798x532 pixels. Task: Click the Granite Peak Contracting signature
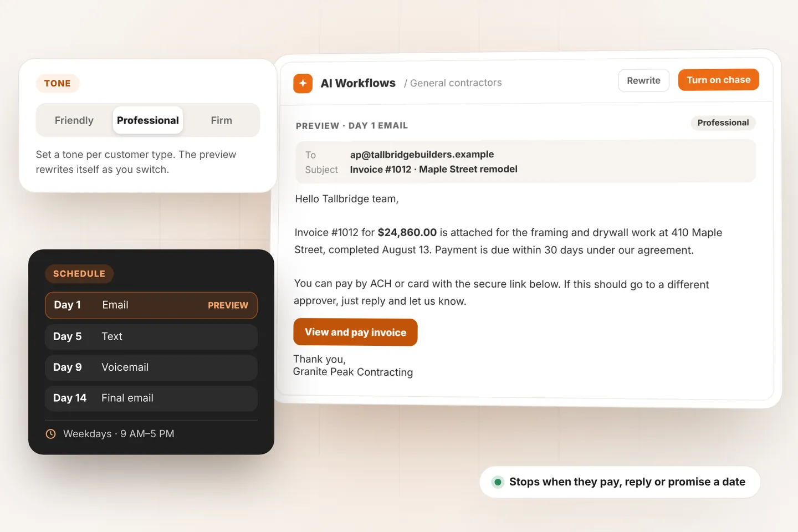(x=353, y=372)
